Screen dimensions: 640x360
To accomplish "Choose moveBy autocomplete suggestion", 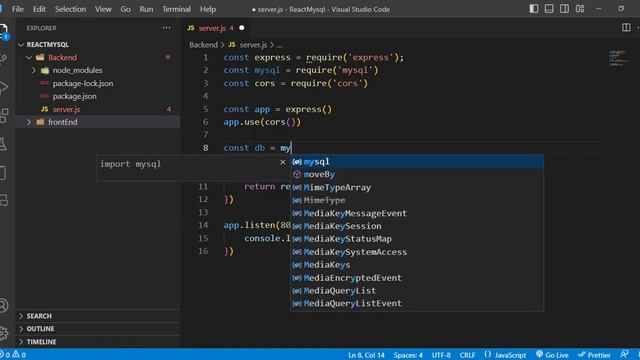I will [417, 174].
